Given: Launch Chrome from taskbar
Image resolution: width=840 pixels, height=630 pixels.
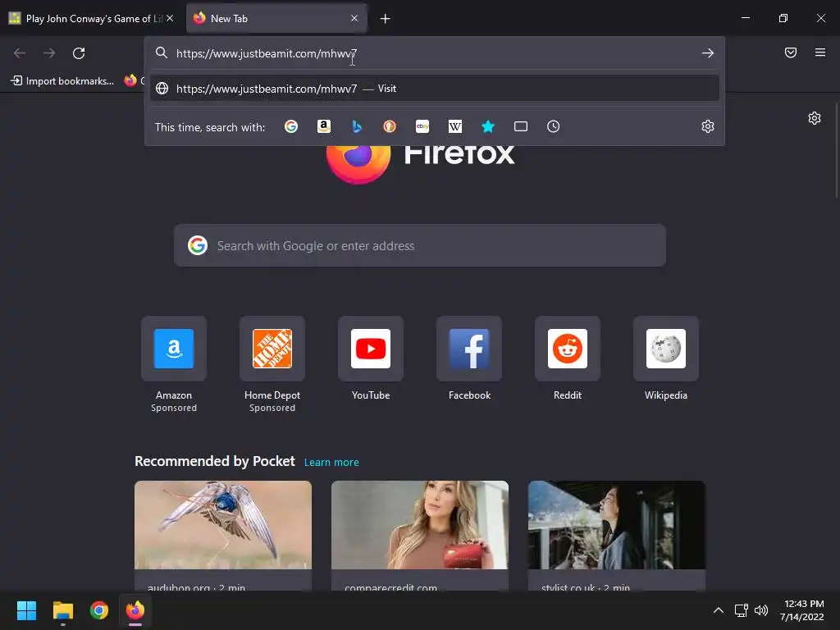Looking at the screenshot, I should coord(99,610).
